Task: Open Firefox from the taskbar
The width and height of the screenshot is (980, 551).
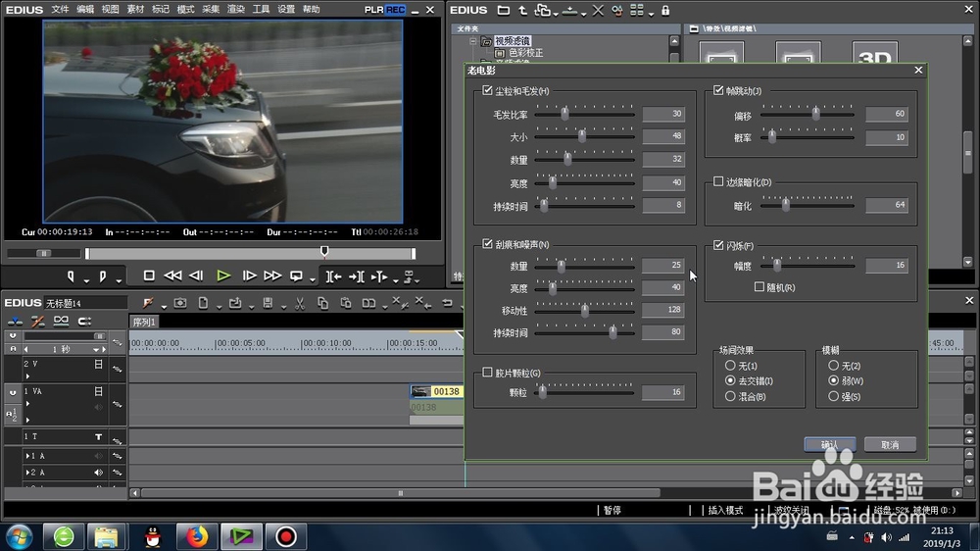Action: point(197,536)
